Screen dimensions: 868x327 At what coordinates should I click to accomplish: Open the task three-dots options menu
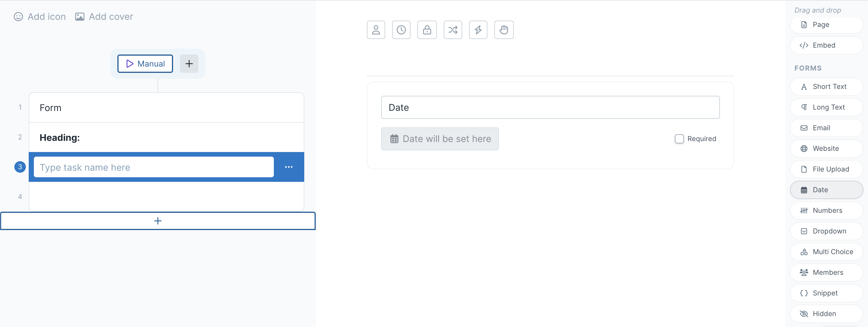(288, 167)
